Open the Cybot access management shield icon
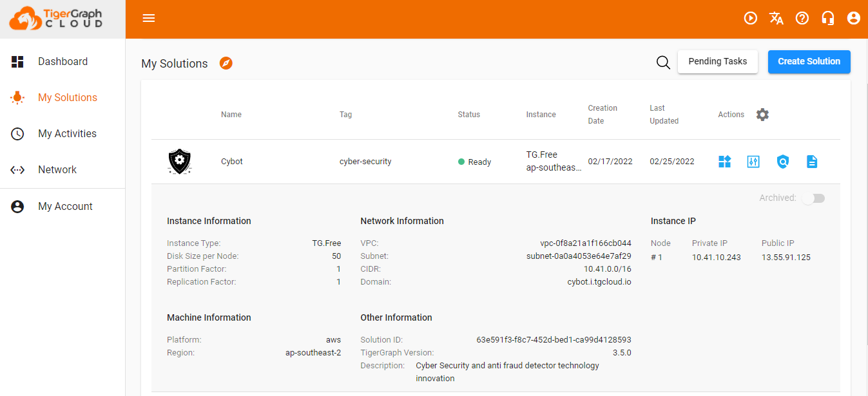The height and width of the screenshot is (396, 868). click(783, 162)
